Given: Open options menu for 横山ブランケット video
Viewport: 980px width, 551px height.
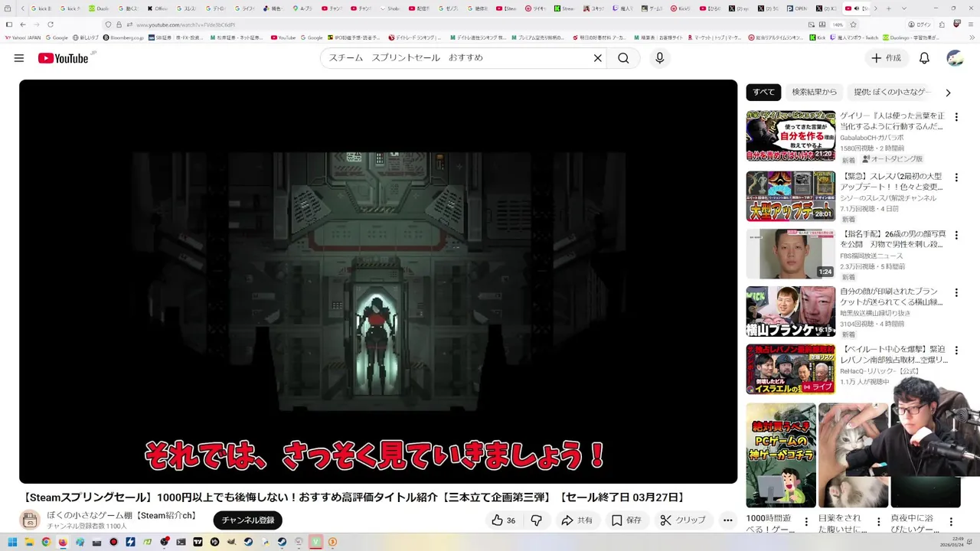Looking at the screenshot, I should [x=955, y=292].
